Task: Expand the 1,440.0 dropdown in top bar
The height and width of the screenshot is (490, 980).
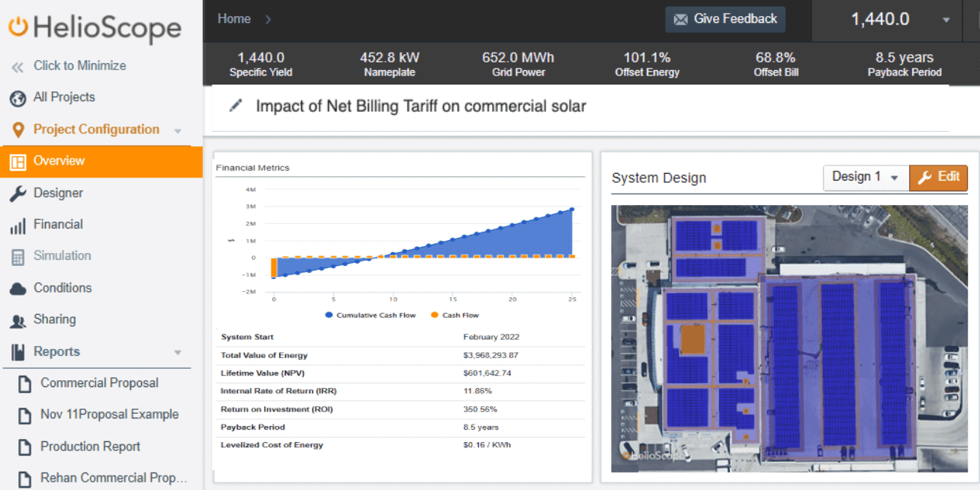Action: click(x=946, y=20)
